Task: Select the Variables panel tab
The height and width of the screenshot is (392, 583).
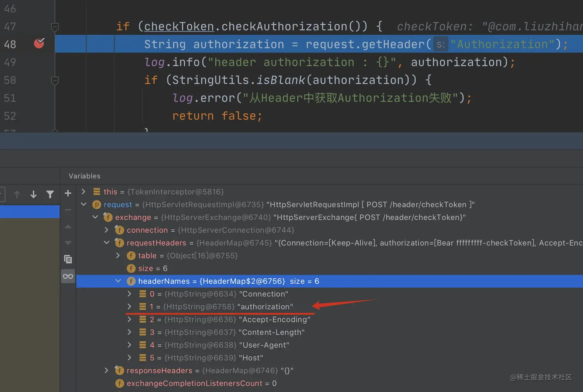Action: click(x=84, y=176)
